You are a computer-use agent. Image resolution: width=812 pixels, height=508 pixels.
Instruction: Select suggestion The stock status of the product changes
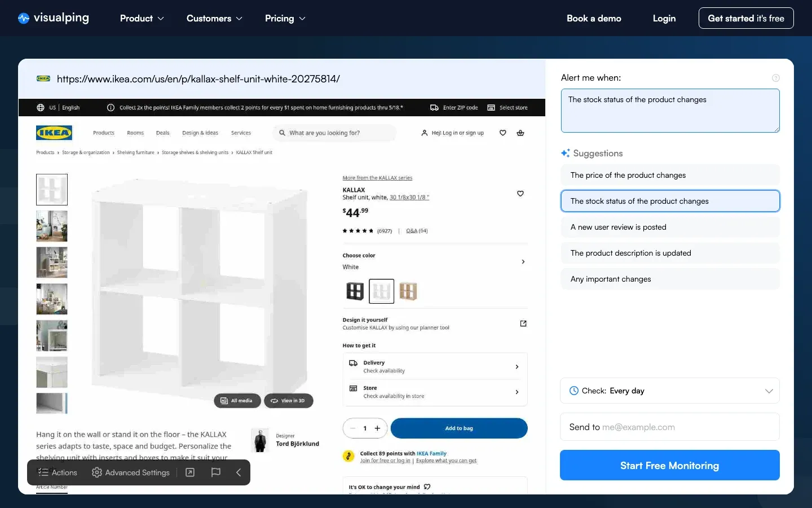670,201
